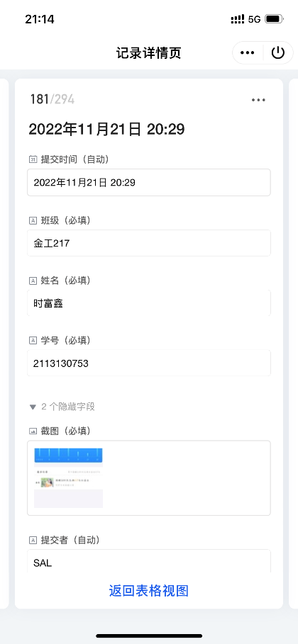This screenshot has width=298, height=644.
Task: Click calendar icon beside 提交时间 label
Action: (33, 159)
